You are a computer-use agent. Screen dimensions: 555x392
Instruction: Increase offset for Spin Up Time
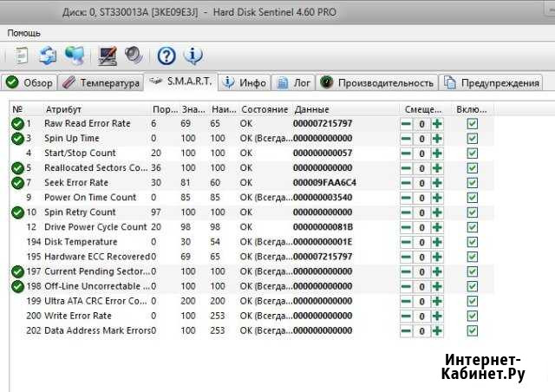[437, 139]
